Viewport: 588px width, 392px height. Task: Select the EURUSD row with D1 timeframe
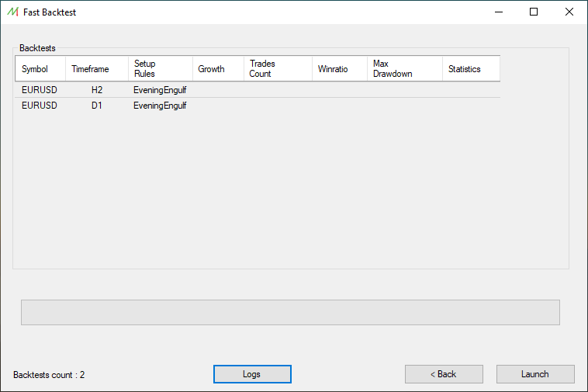click(x=258, y=106)
